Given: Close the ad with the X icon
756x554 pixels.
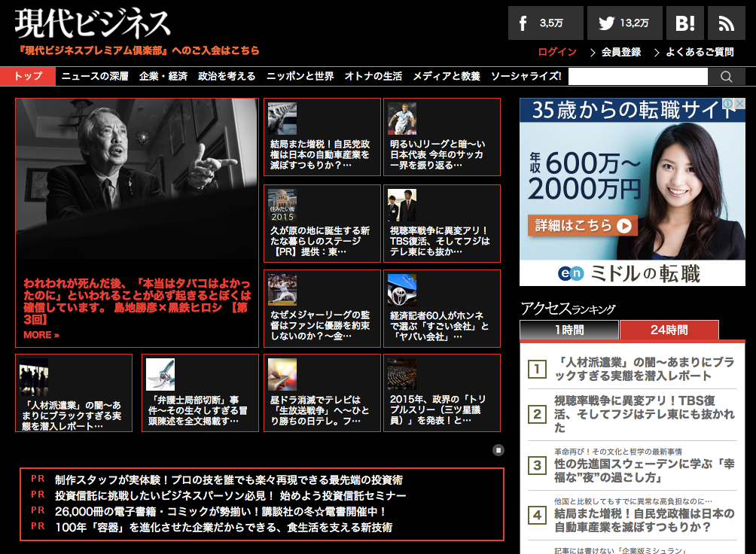Looking at the screenshot, I should (x=740, y=103).
